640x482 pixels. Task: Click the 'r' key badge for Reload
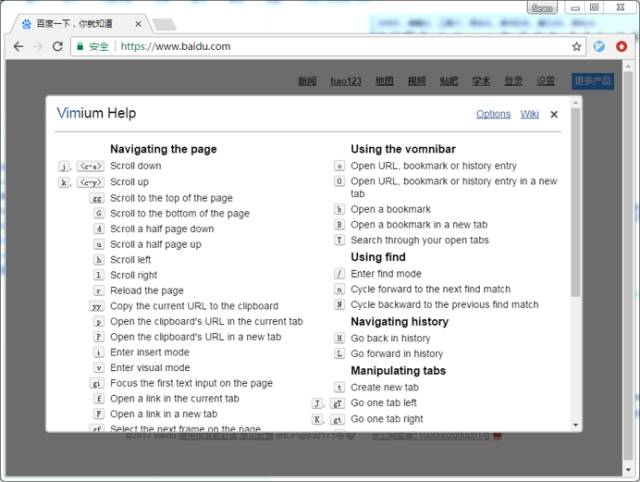pos(99,291)
